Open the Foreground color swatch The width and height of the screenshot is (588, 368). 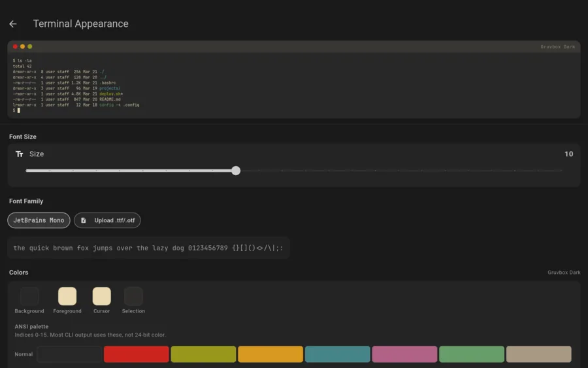[67, 296]
